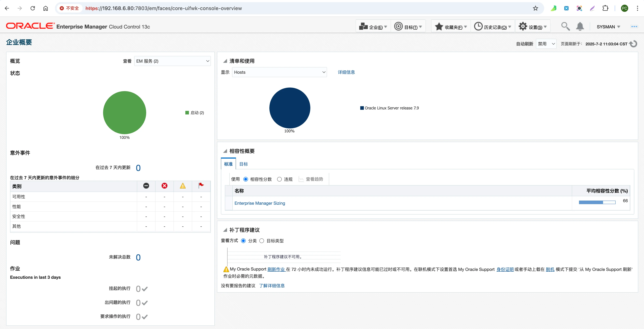Click the red critical severity icon
This screenshot has width=644, height=329.
coord(164,186)
